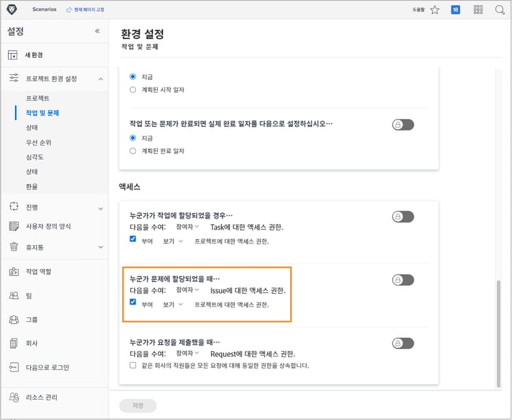
Task: Select 지금 radio under actual completion date
Action: click(x=132, y=138)
